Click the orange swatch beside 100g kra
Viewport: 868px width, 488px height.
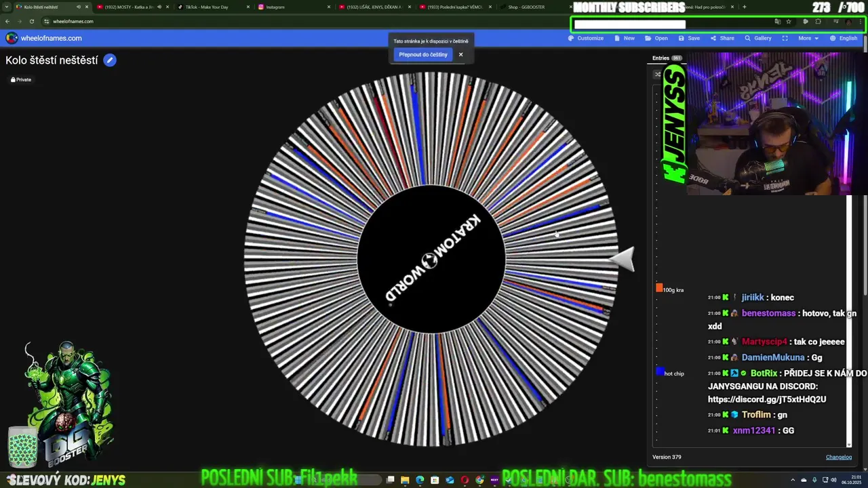[659, 288]
